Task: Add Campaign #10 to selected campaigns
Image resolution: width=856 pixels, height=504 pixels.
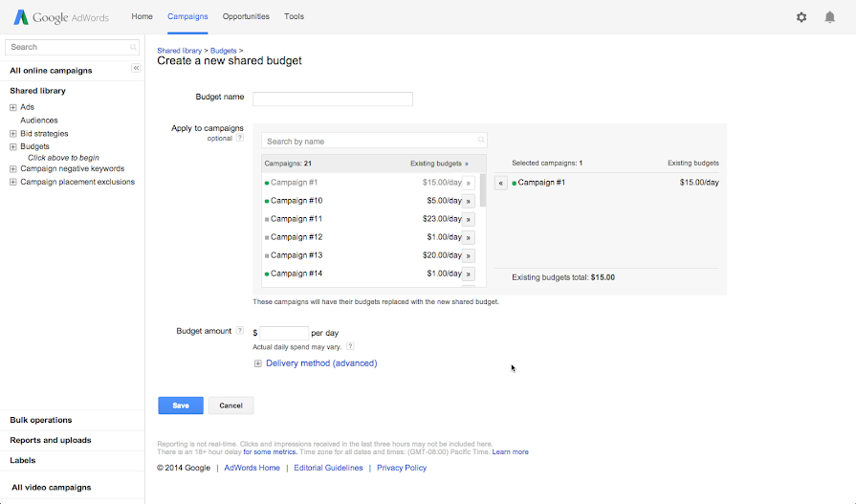Action: [x=469, y=201]
